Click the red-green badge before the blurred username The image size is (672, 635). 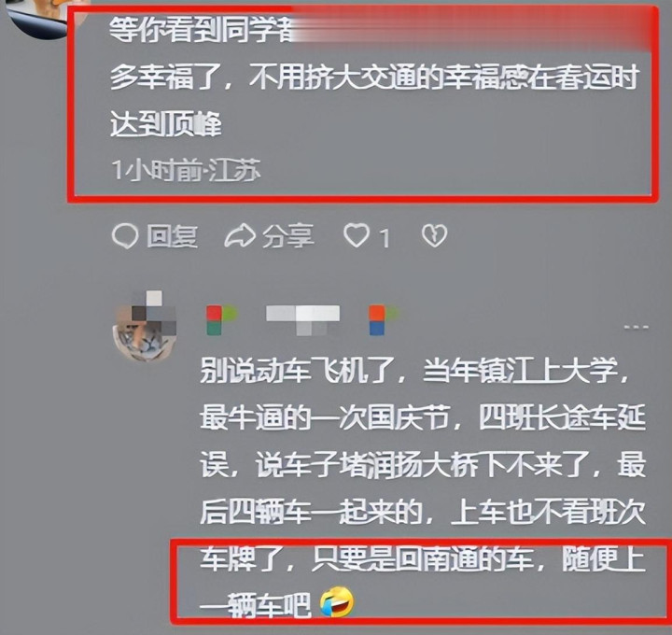221,320
